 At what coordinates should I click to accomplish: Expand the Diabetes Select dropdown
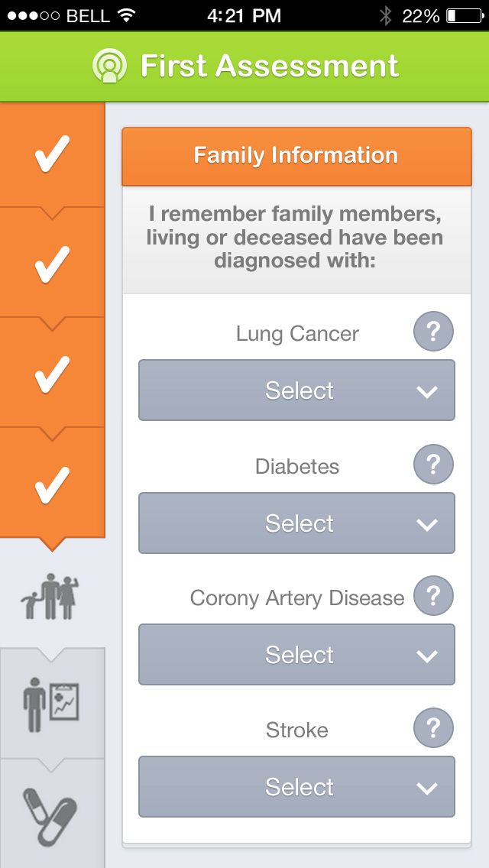pyautogui.click(x=296, y=523)
